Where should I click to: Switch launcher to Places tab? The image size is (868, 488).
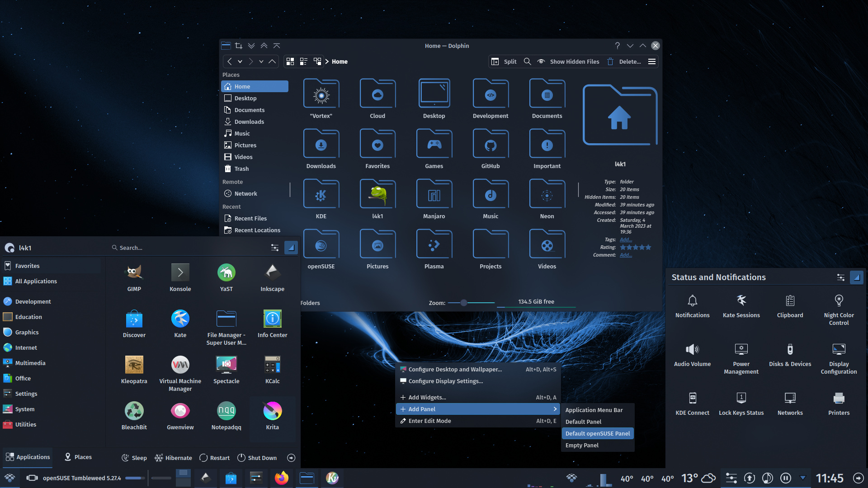tap(78, 457)
